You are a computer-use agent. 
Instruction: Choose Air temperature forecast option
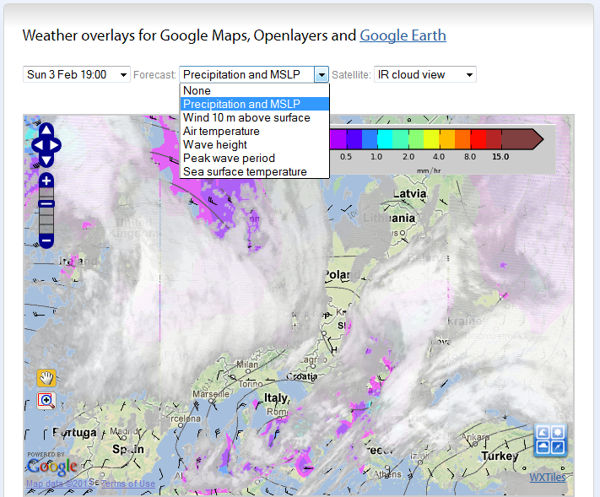[254, 131]
